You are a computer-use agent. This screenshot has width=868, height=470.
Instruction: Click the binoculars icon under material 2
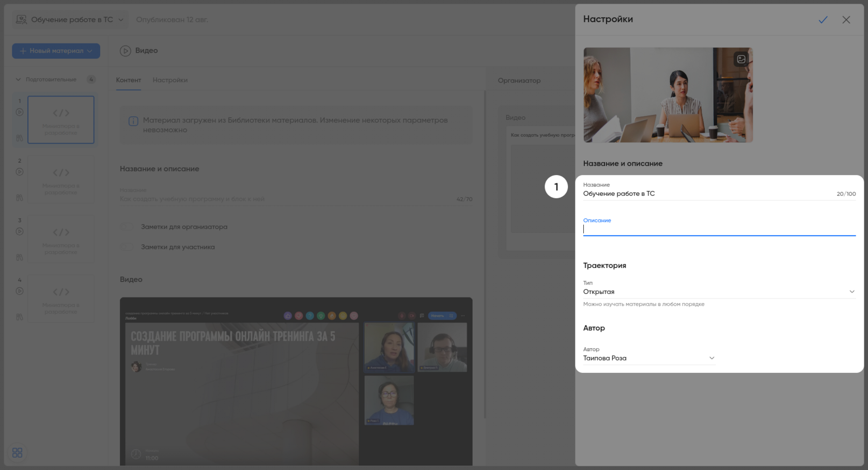[20, 197]
